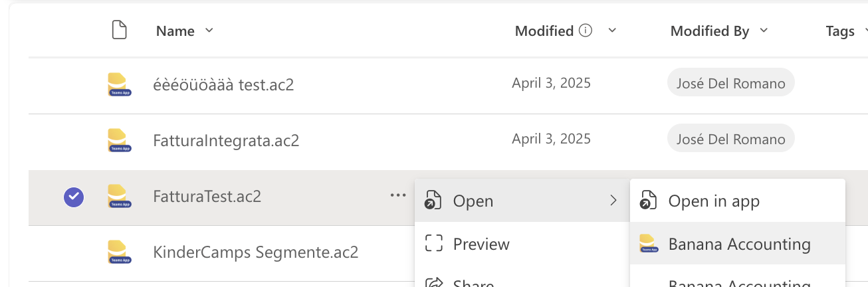
Task: Click the KinderCamps Segmente.ac2 file icon
Action: (x=119, y=252)
